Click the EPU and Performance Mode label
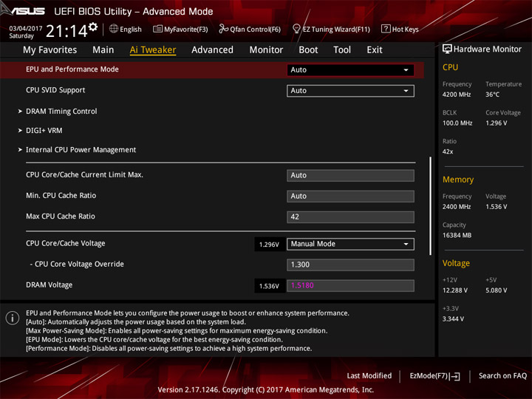The width and height of the screenshot is (532, 399). [72, 69]
